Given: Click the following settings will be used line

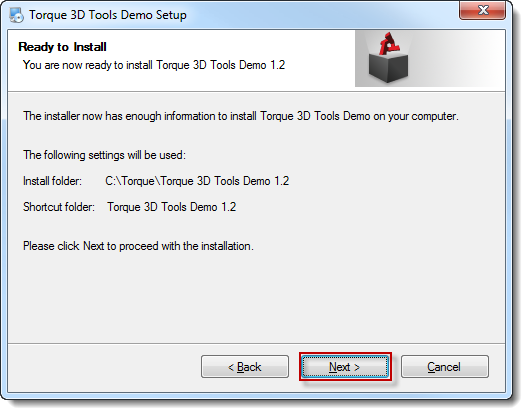Looking at the screenshot, I should 105,157.
